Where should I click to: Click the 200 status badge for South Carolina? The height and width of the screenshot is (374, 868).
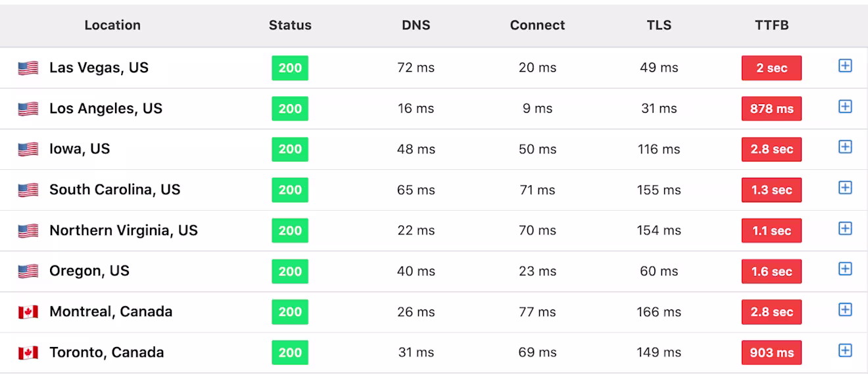tap(290, 190)
